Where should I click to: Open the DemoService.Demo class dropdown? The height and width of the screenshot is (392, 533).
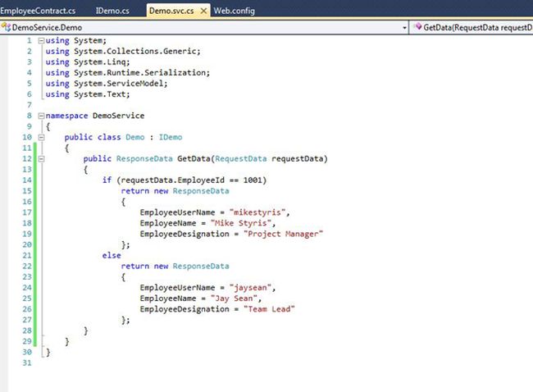pos(204,27)
